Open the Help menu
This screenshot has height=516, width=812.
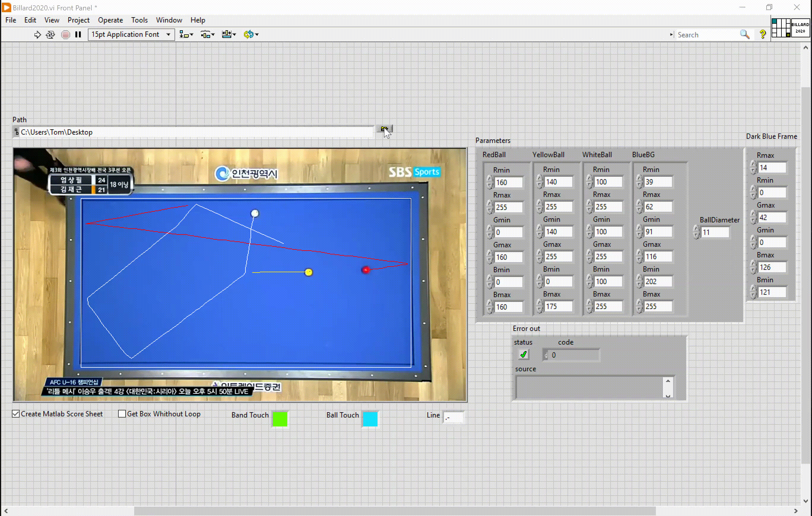(198, 20)
